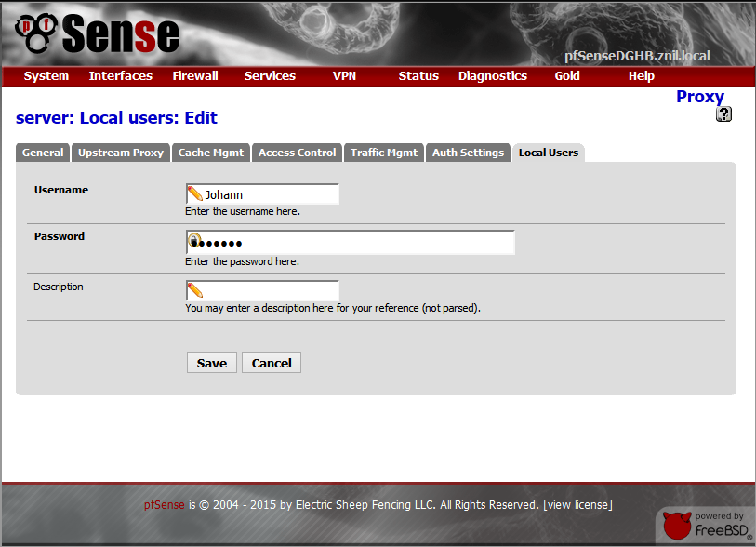756x547 pixels.
Task: Expand the Services menu
Action: coord(270,76)
